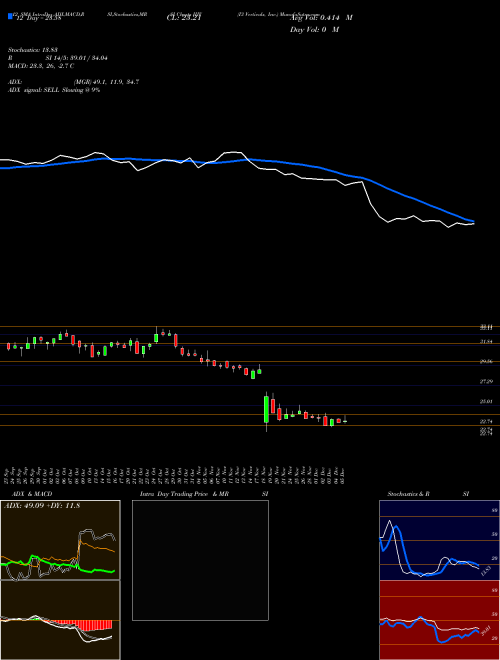500x660 pixels.
Task: Click the last candlestick on the chart
Action: (x=345, y=420)
